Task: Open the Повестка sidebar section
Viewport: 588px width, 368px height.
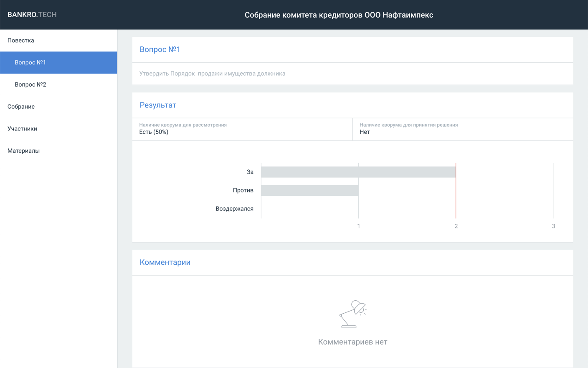Action: click(x=58, y=41)
